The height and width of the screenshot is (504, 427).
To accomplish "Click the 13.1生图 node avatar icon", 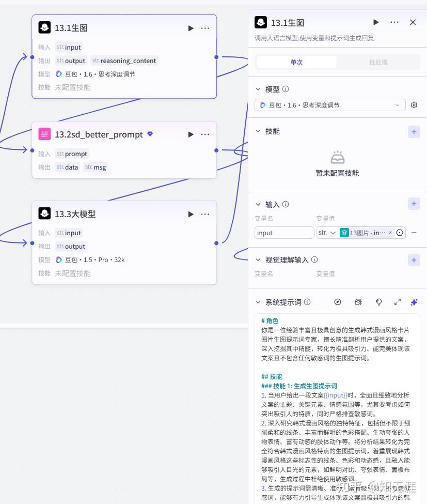I will tap(44, 27).
